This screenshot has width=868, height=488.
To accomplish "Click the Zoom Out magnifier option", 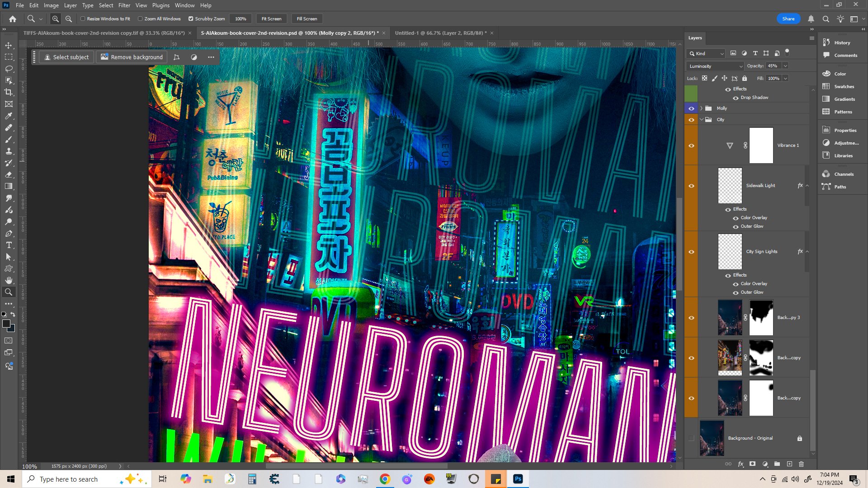I will pyautogui.click(x=69, y=19).
